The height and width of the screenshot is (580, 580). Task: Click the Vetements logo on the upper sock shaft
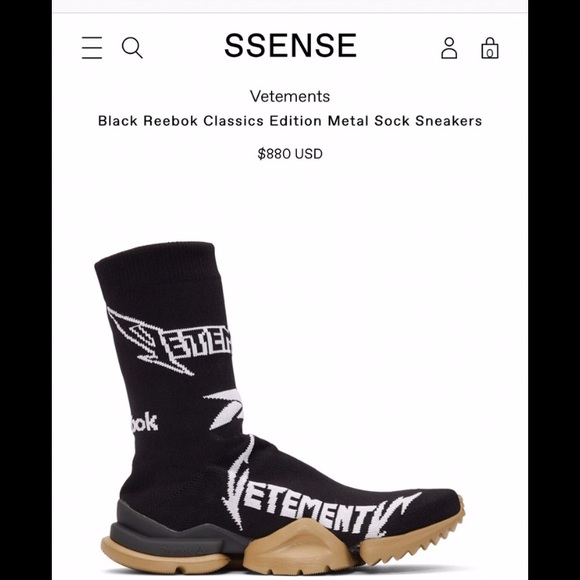169,342
